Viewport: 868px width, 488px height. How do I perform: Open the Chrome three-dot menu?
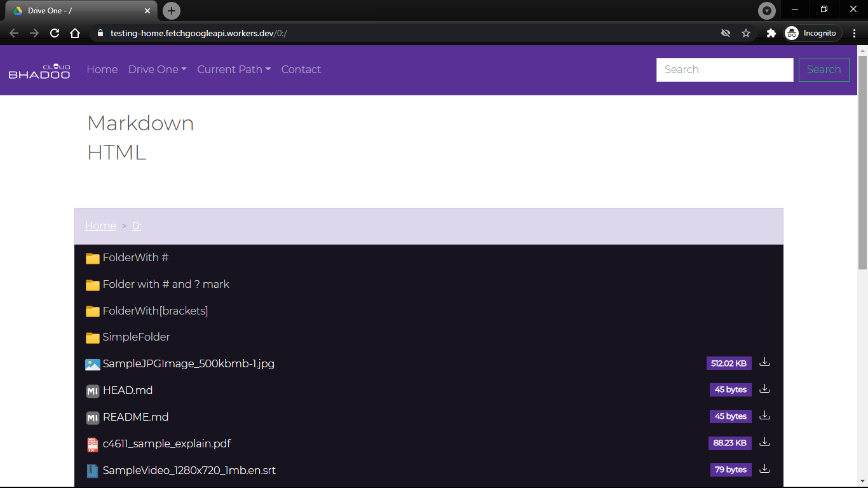coord(855,33)
